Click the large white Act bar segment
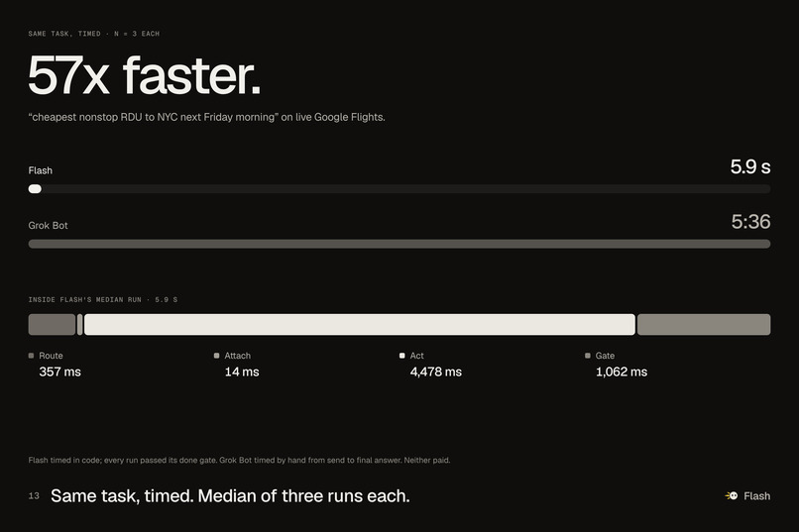Image resolution: width=799 pixels, height=532 pixels. (360, 324)
